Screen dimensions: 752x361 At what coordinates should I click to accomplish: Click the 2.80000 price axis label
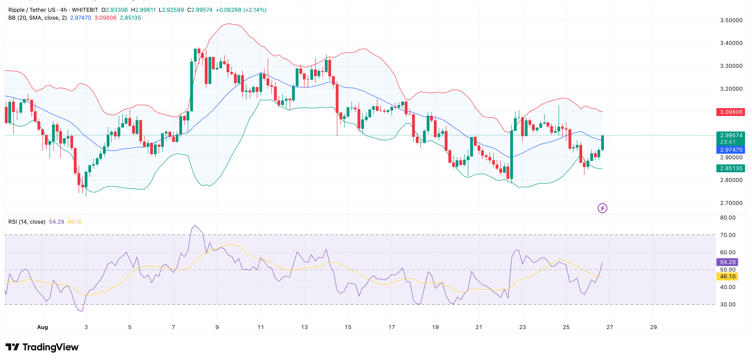tap(731, 180)
